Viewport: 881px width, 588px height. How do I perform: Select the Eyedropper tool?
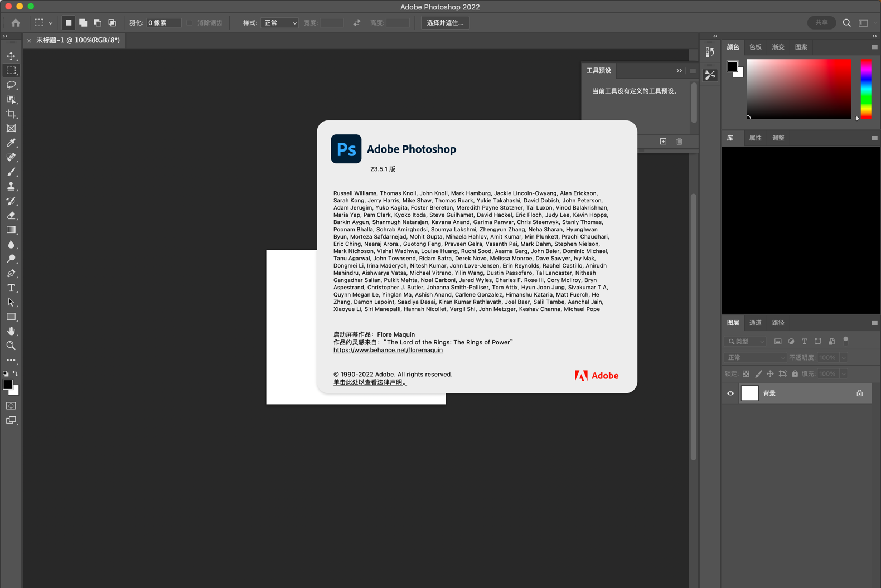(11, 143)
